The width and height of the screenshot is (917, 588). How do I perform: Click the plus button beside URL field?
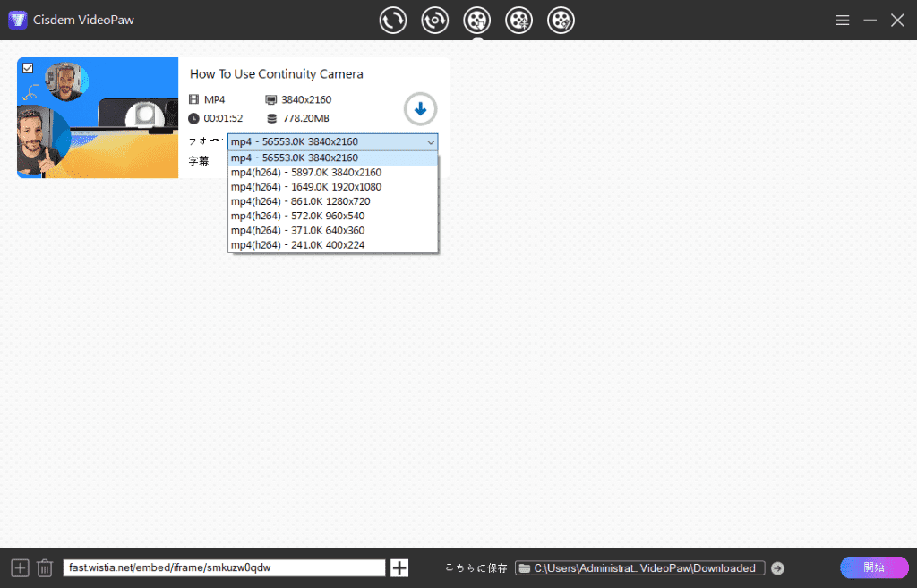[x=400, y=568]
